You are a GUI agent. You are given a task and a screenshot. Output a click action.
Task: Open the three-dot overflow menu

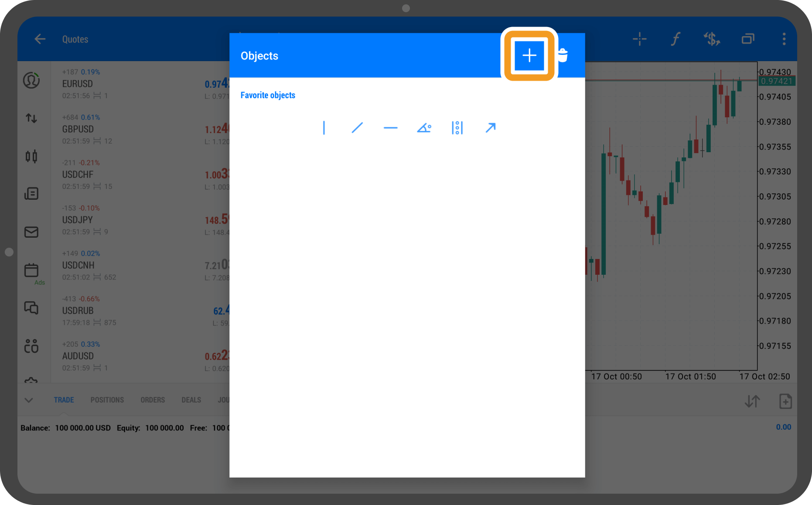(784, 39)
